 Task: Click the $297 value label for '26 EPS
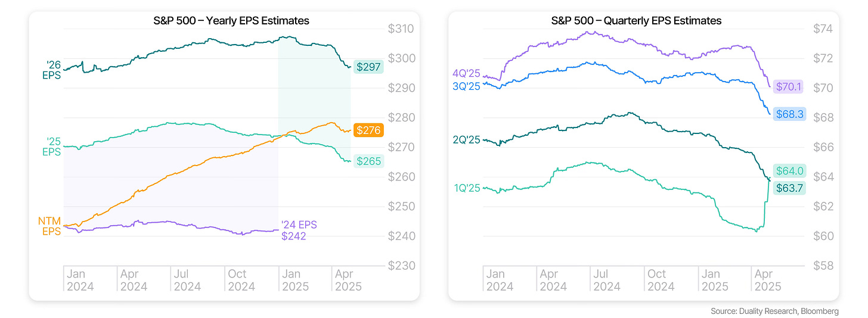coord(369,67)
